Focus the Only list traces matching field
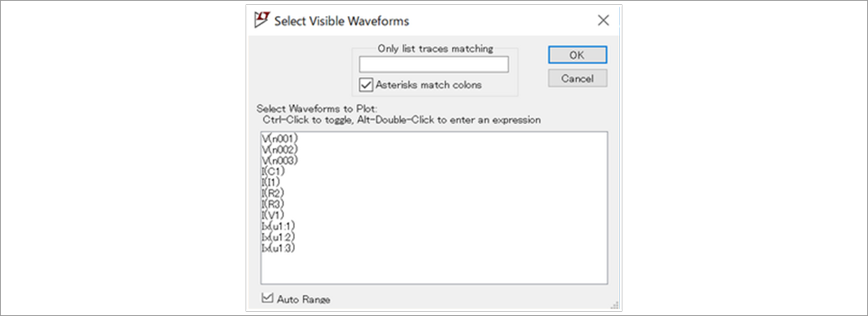This screenshot has height=316, width=868. (434, 64)
